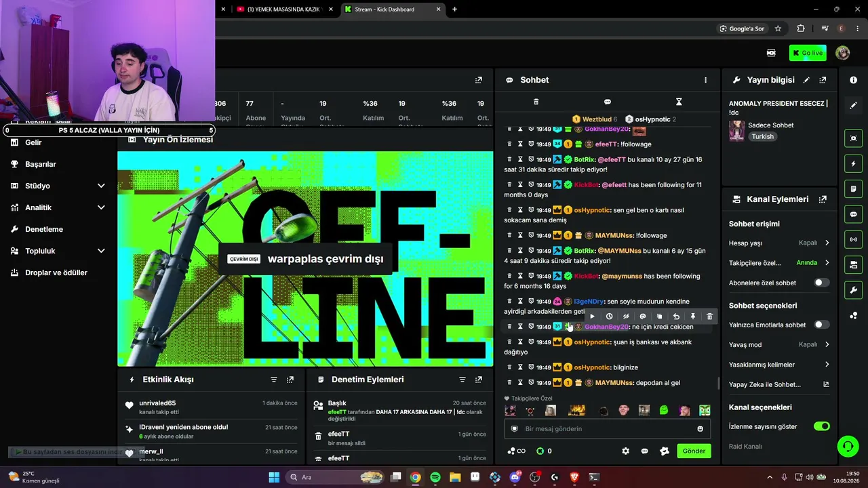Click unrivaled65 in Etkinlik Akışı
This screenshot has height=488, width=868.
157,403
